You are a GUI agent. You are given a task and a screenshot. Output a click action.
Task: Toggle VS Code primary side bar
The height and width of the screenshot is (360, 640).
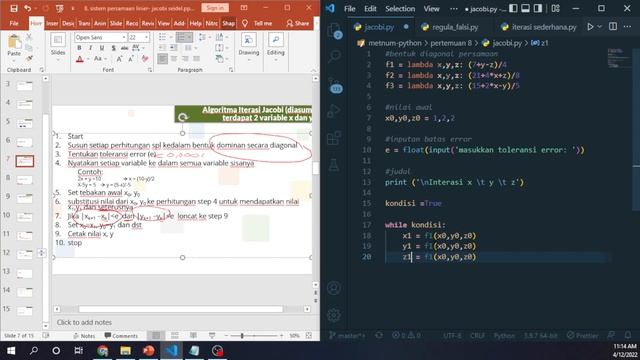click(513, 9)
